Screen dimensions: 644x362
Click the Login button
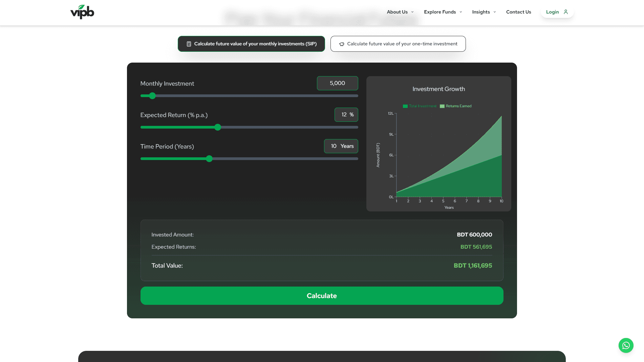pyautogui.click(x=557, y=12)
